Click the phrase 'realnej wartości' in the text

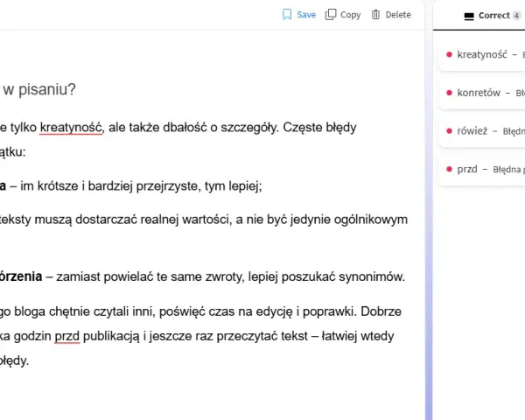click(185, 220)
